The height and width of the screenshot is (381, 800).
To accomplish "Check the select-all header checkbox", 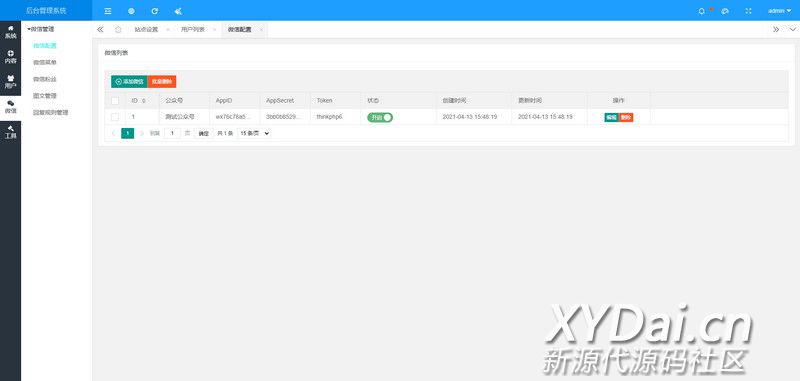I will coord(115,100).
